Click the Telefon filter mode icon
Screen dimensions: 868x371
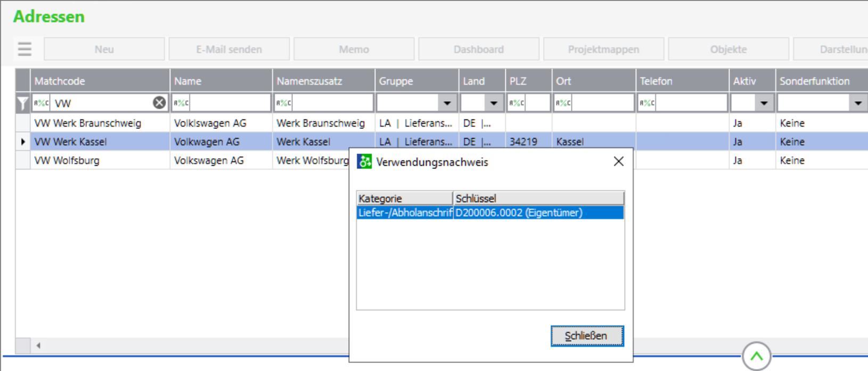[647, 103]
